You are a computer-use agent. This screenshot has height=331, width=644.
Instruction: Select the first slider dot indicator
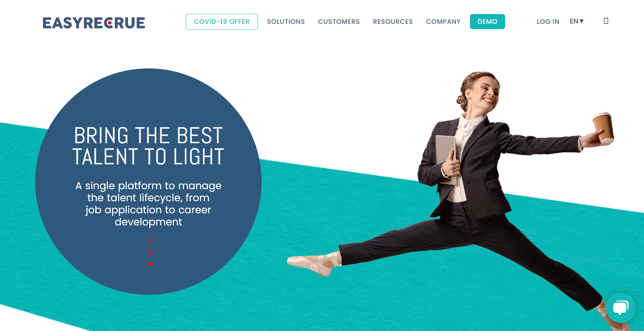(151, 241)
